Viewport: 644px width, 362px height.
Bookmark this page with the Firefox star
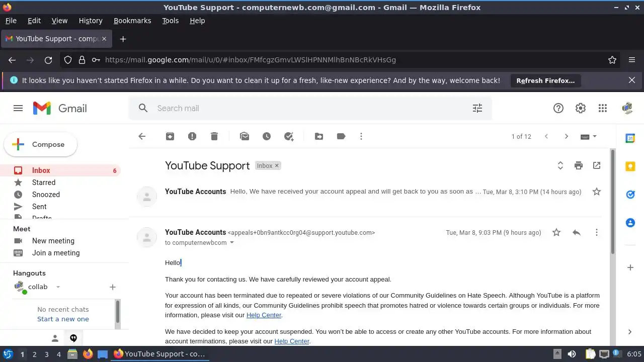click(x=612, y=60)
